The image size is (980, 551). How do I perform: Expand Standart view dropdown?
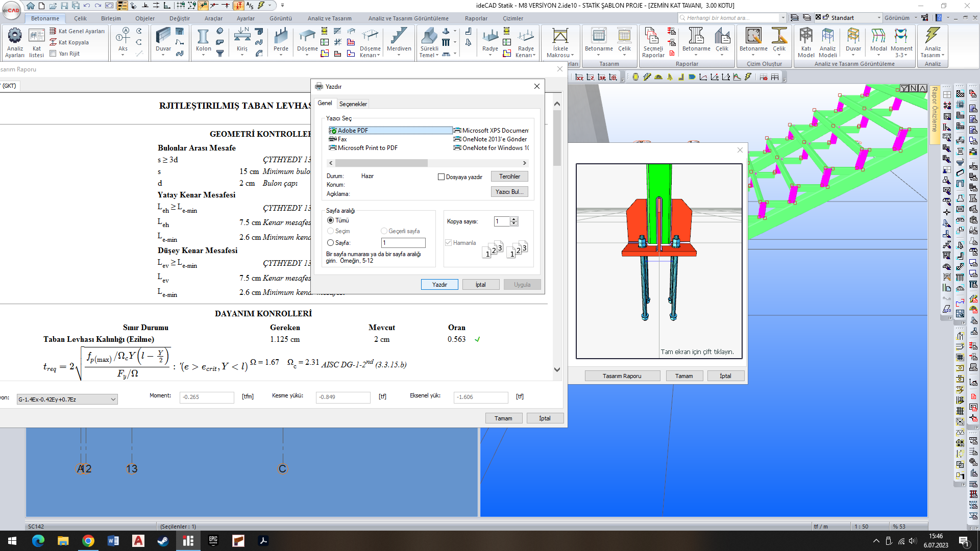[x=879, y=18]
